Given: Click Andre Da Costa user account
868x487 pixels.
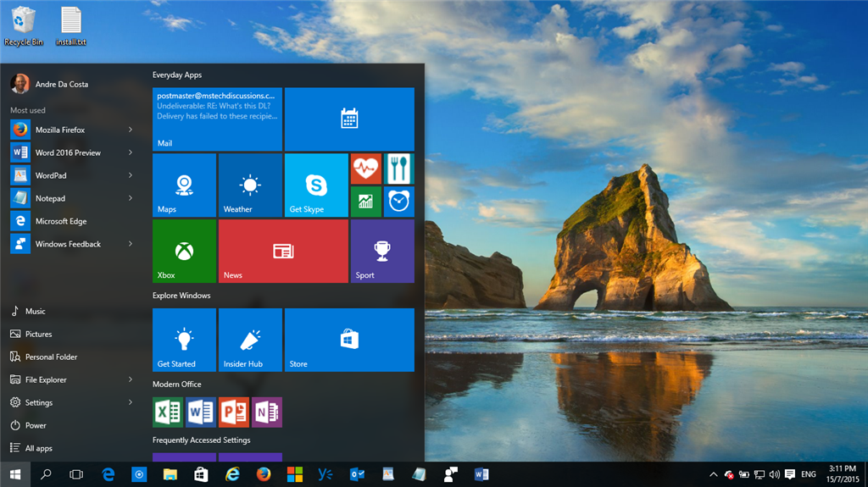Looking at the screenshot, I should 51,84.
